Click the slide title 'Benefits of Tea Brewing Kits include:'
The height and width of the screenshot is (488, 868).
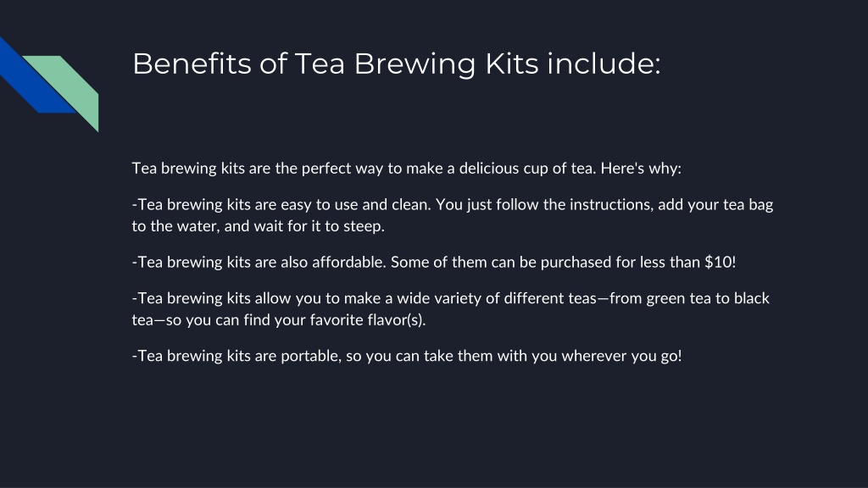(397, 64)
